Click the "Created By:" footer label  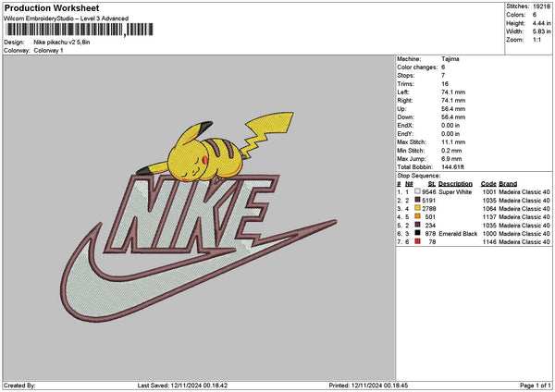(19, 386)
